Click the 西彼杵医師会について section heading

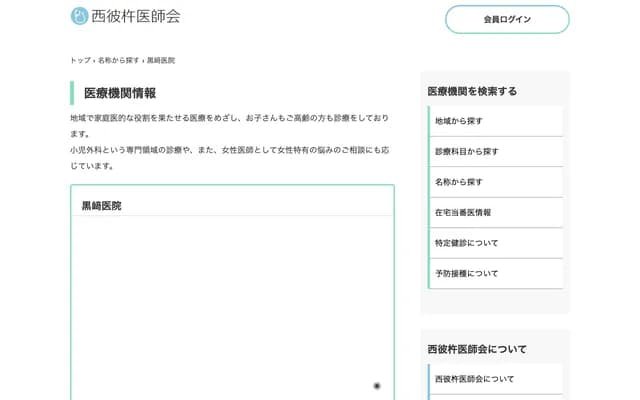pos(477,349)
